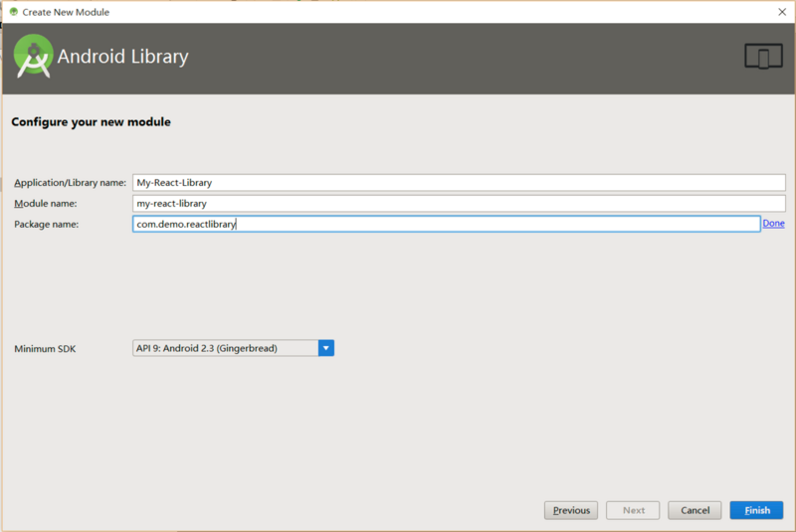Image resolution: width=796 pixels, height=532 pixels.
Task: Click into the Package name field
Action: pos(446,224)
